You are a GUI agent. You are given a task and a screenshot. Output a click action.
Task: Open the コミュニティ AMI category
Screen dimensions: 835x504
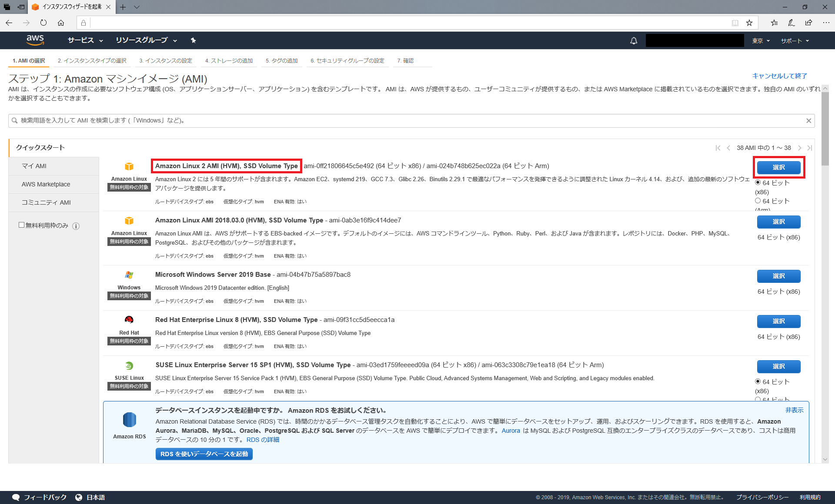(x=54, y=202)
